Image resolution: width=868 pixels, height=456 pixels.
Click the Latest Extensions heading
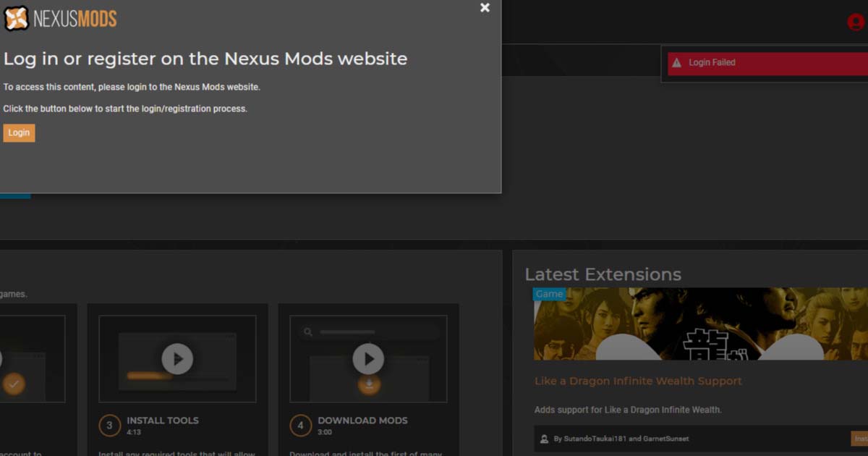tap(603, 274)
